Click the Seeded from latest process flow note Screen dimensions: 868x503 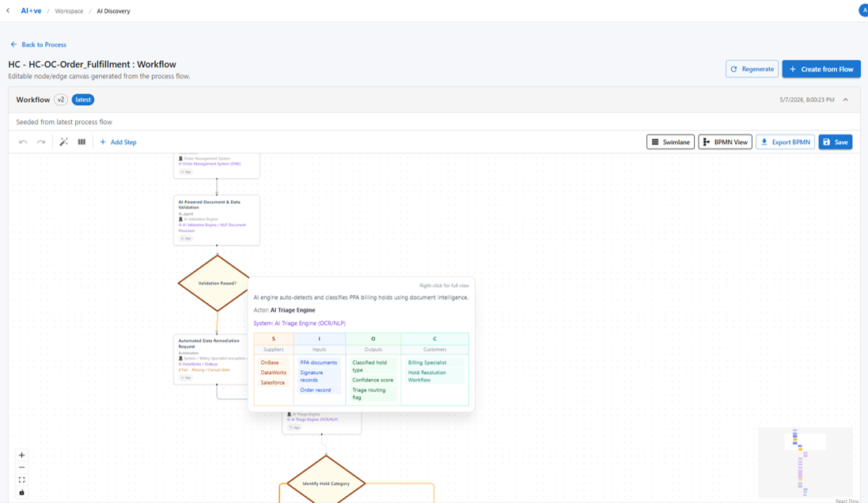(x=63, y=122)
